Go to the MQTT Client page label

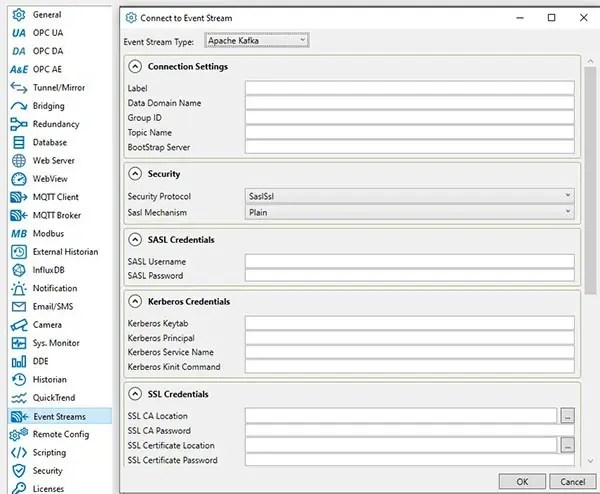coord(56,197)
